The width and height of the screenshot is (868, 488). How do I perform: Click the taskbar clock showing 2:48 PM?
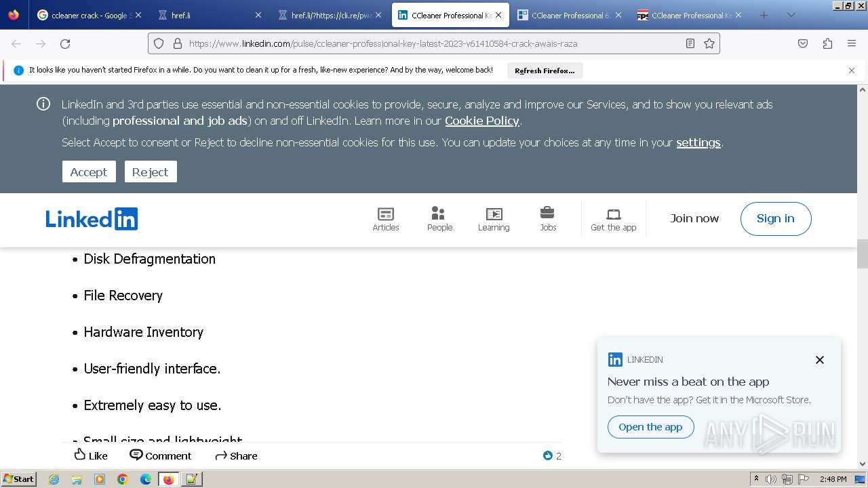tap(833, 479)
